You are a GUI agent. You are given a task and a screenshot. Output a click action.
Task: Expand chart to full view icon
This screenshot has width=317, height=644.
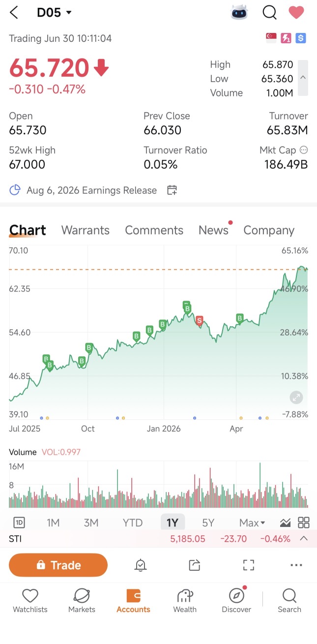click(296, 398)
